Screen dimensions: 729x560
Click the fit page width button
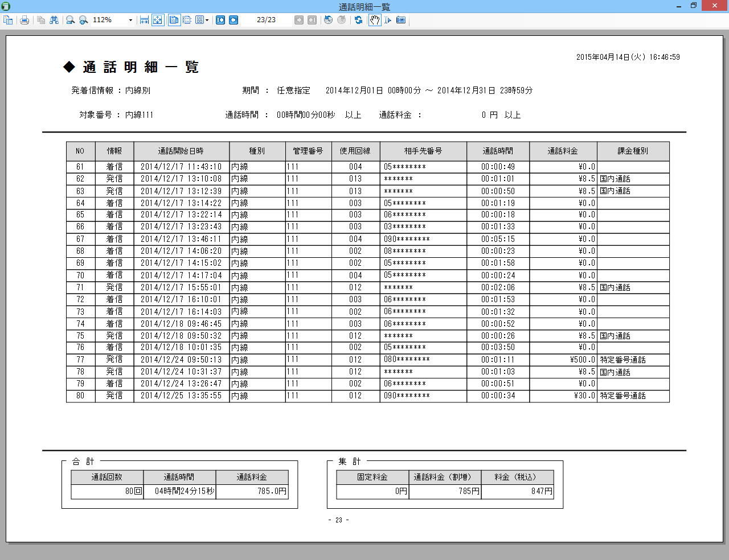coord(144,20)
